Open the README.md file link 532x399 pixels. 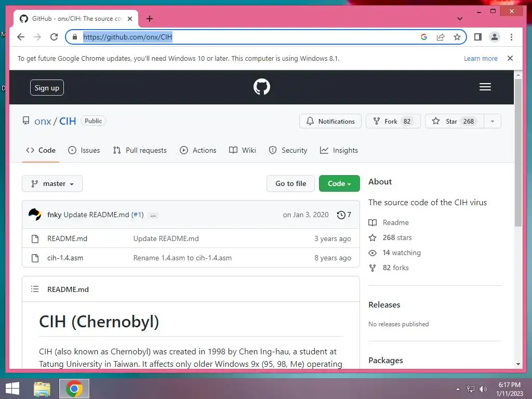click(67, 239)
